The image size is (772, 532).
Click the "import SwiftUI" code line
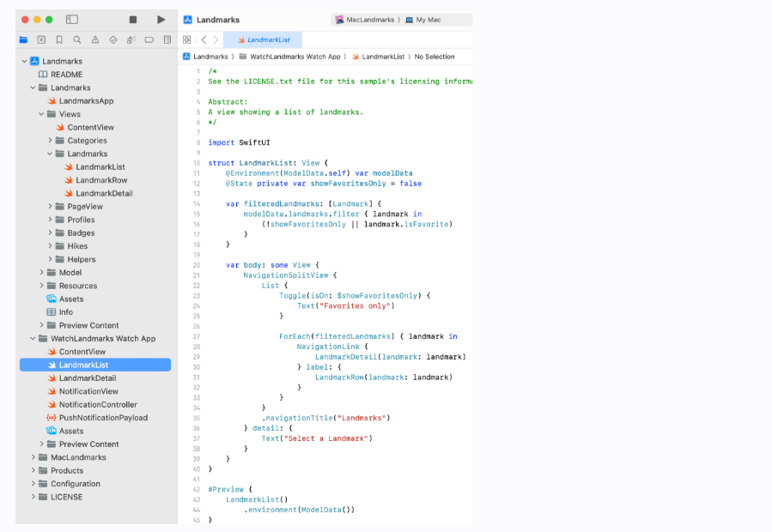tap(239, 142)
